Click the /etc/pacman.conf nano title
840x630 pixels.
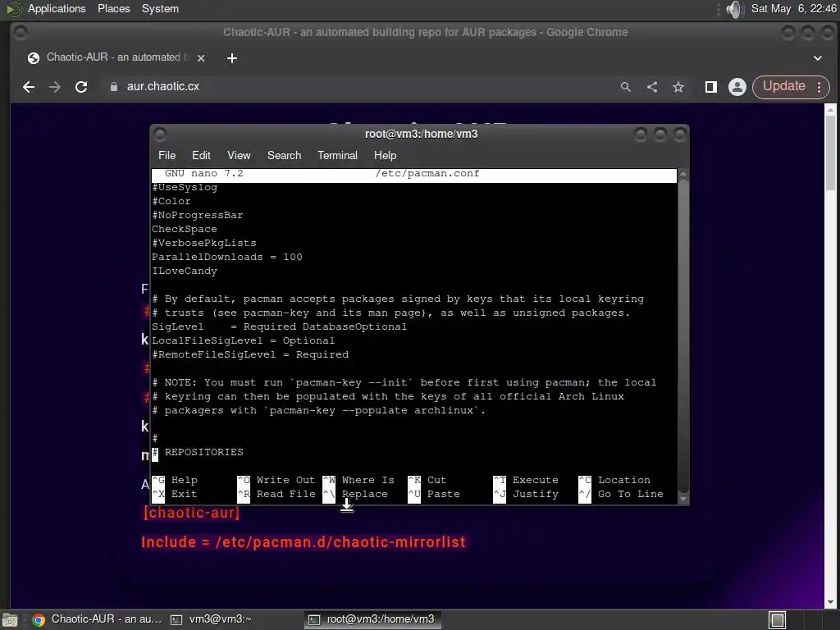[x=427, y=174]
